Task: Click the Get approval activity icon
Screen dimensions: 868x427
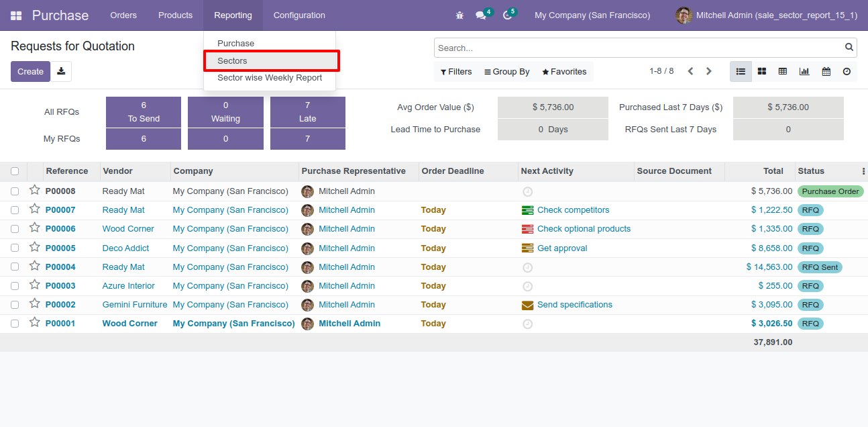Action: pyautogui.click(x=528, y=248)
